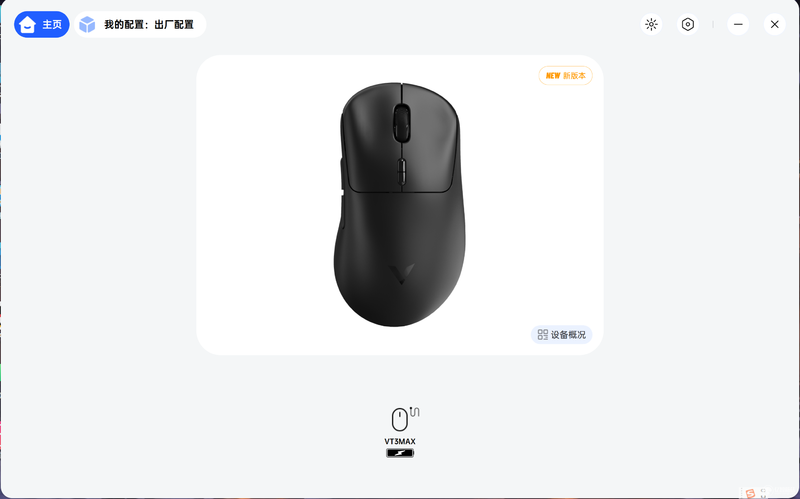Click the wired cable connection icon
800x499 pixels.
(x=415, y=411)
